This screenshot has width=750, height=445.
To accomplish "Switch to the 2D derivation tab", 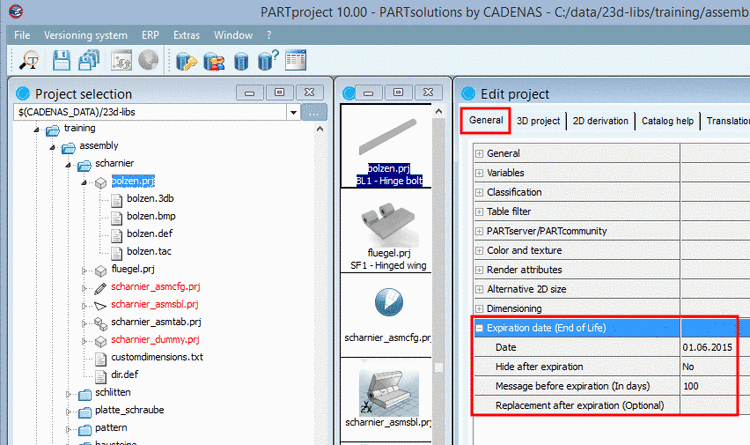I will pyautogui.click(x=600, y=121).
